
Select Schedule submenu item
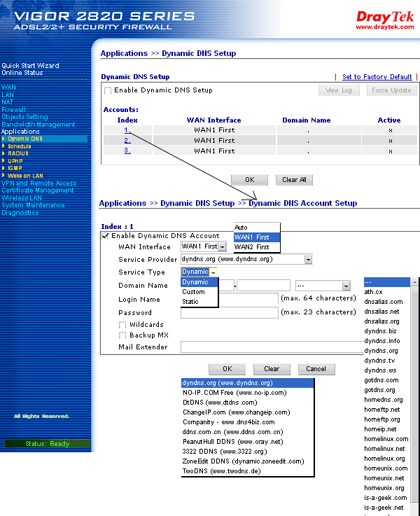pos(20,146)
